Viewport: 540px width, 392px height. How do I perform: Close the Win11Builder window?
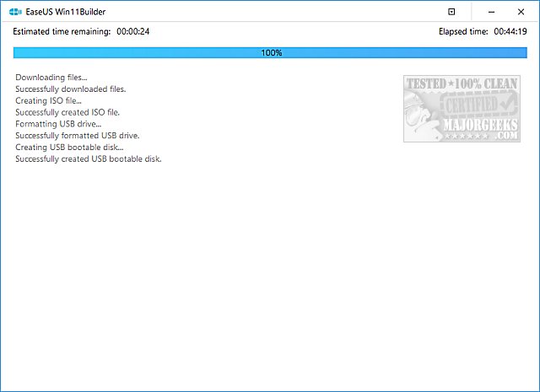pyautogui.click(x=521, y=12)
